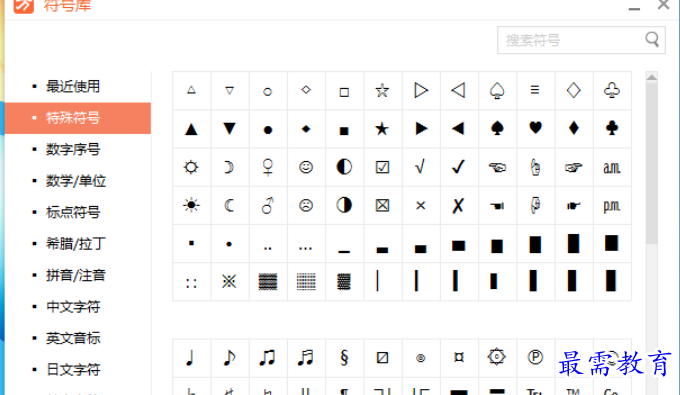Click the magnifier search icon
The width and height of the screenshot is (680, 395).
(653, 39)
